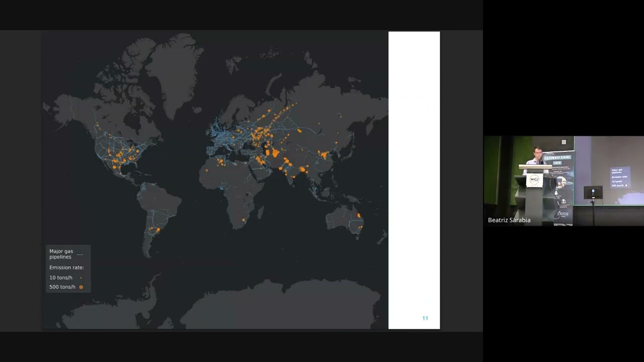Select the speaker video thumbnail
The height and width of the screenshot is (362, 644).
(x=563, y=181)
